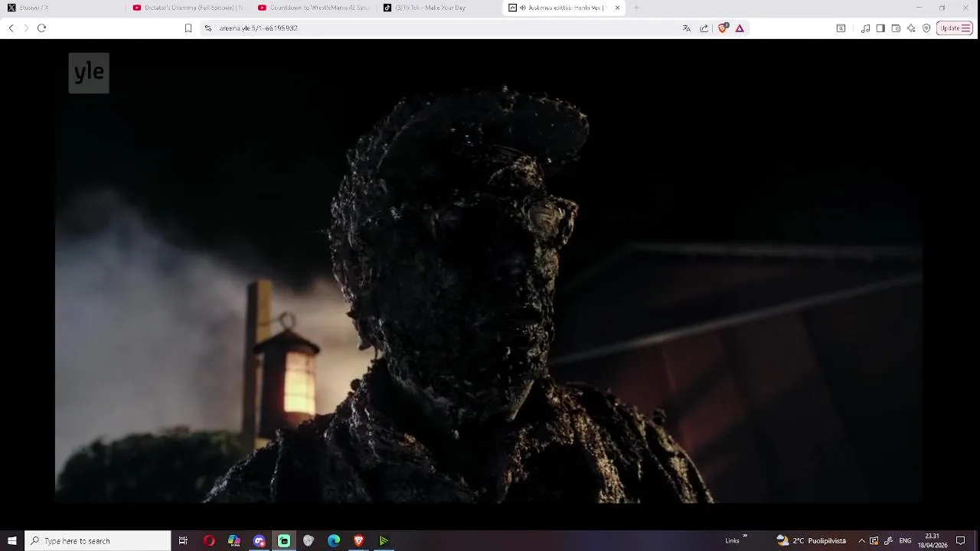Click the taskbar search box
This screenshot has width=980, height=551.
point(98,541)
